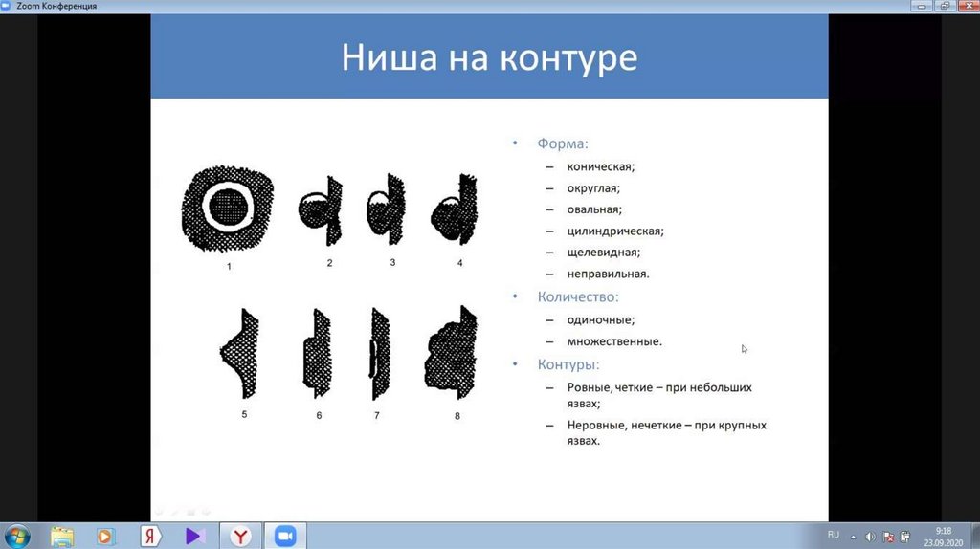
Task: Click the 'цилиндрическая;' list item
Action: tap(615, 231)
